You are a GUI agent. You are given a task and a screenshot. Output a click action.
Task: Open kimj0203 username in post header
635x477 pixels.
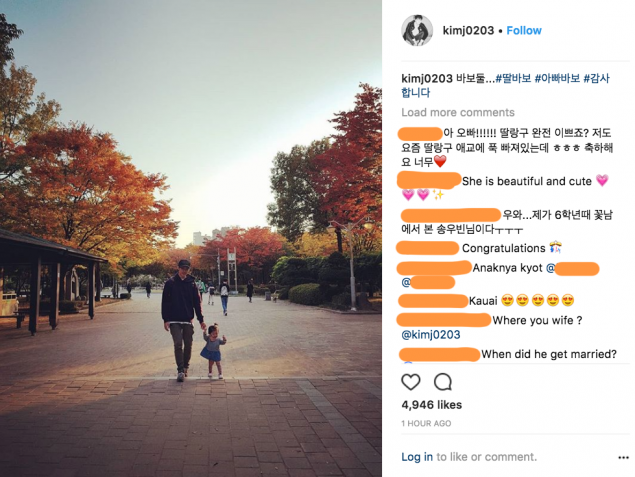pyautogui.click(x=468, y=30)
